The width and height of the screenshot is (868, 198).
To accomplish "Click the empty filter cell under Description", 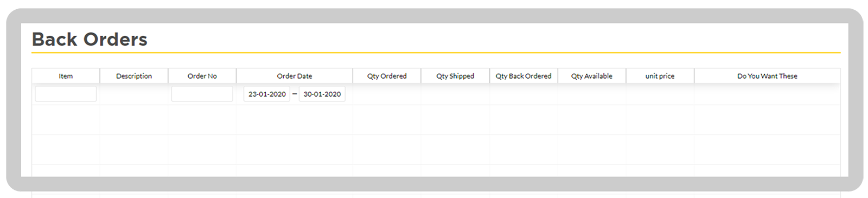I will pyautogui.click(x=134, y=94).
